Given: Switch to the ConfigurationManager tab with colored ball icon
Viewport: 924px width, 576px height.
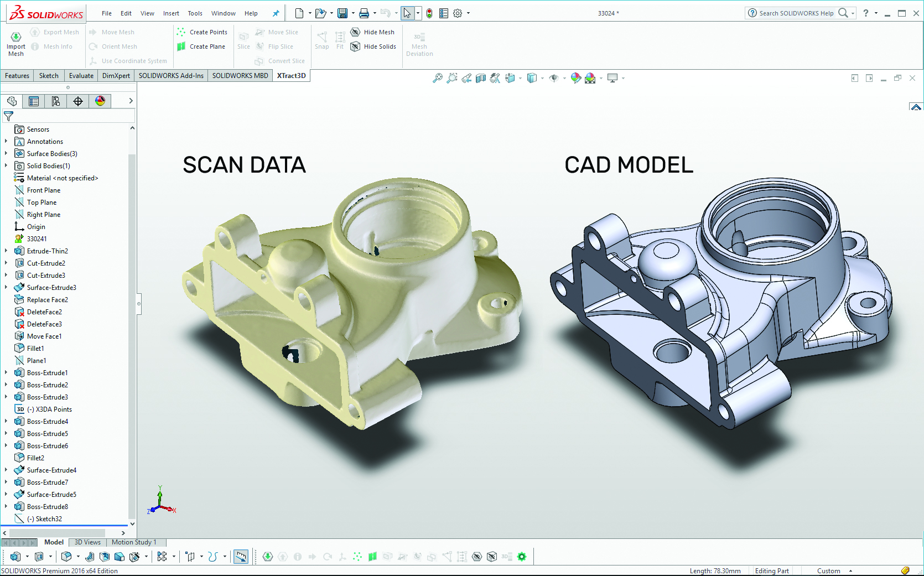Looking at the screenshot, I should (x=100, y=101).
